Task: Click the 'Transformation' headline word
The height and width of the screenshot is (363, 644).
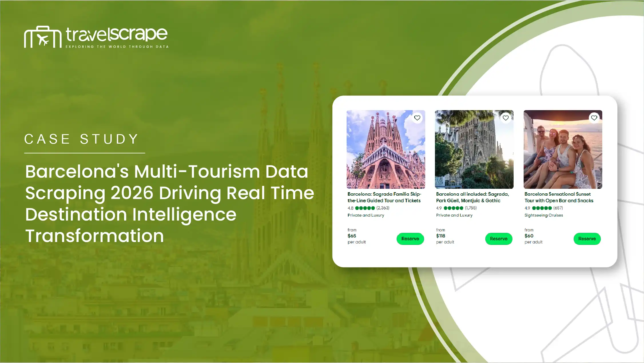Action: click(94, 236)
